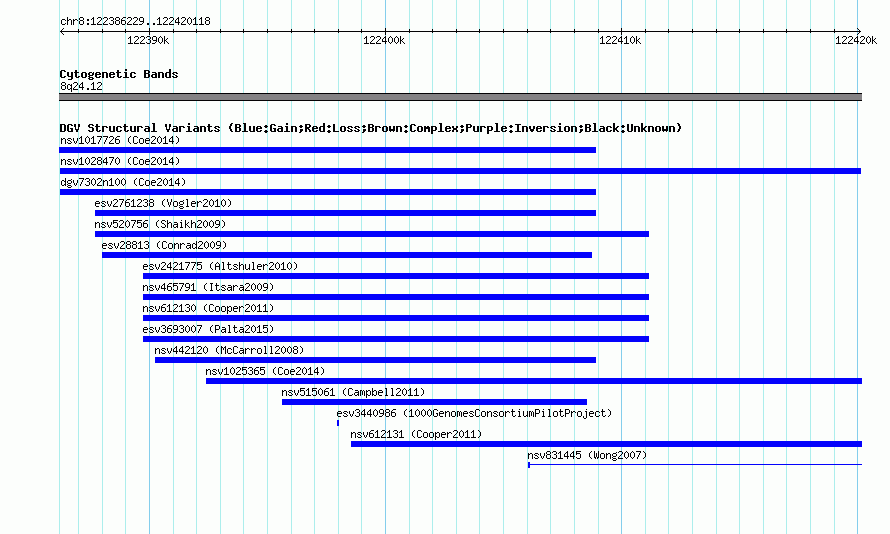The width and height of the screenshot is (890, 534).
Task: Click the nsv1028470 full-width blue bar
Action: click(460, 171)
